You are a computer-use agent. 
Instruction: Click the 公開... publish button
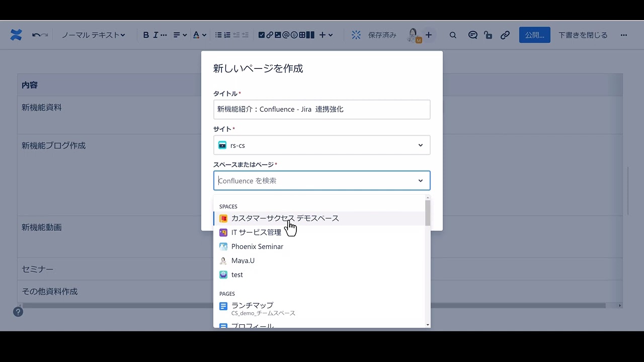point(535,35)
